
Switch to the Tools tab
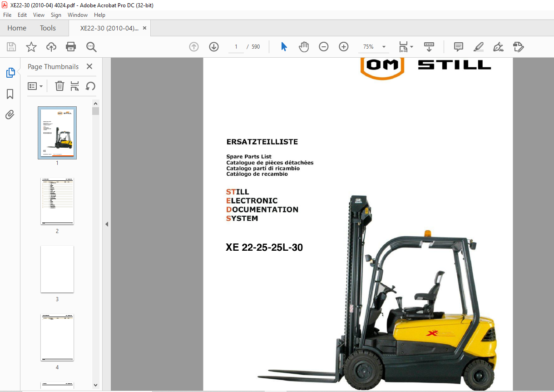(48, 28)
